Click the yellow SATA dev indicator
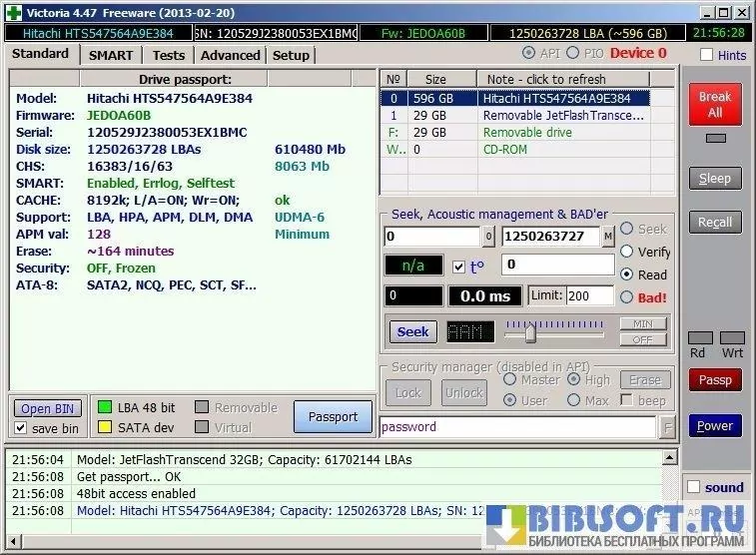 [x=103, y=427]
